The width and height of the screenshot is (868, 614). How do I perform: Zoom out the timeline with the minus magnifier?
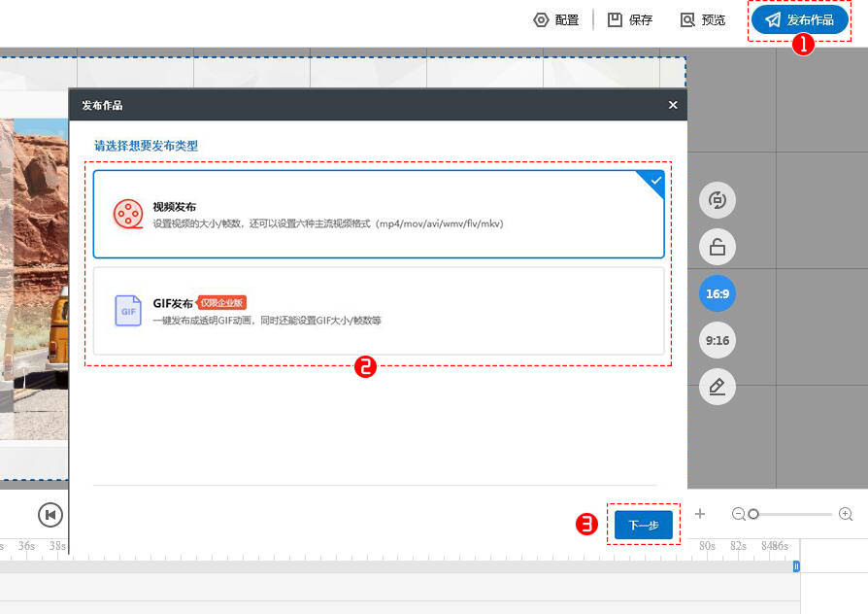tap(739, 514)
